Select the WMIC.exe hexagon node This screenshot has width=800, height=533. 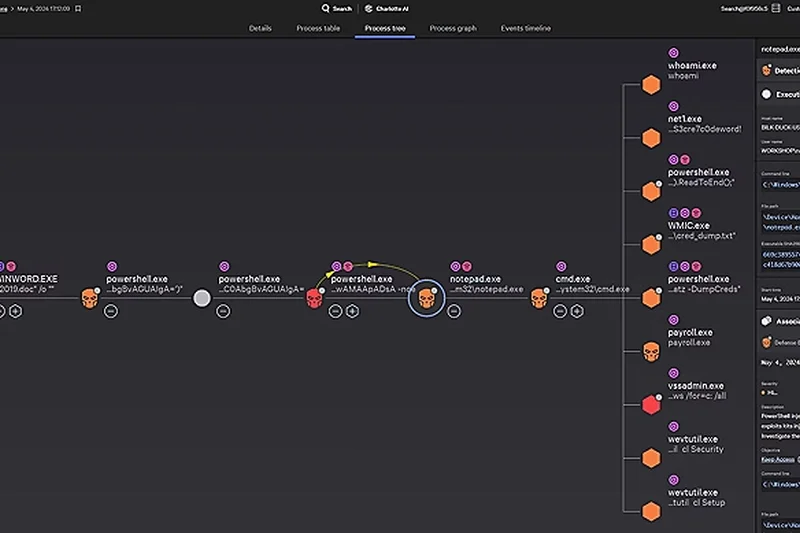pos(651,244)
